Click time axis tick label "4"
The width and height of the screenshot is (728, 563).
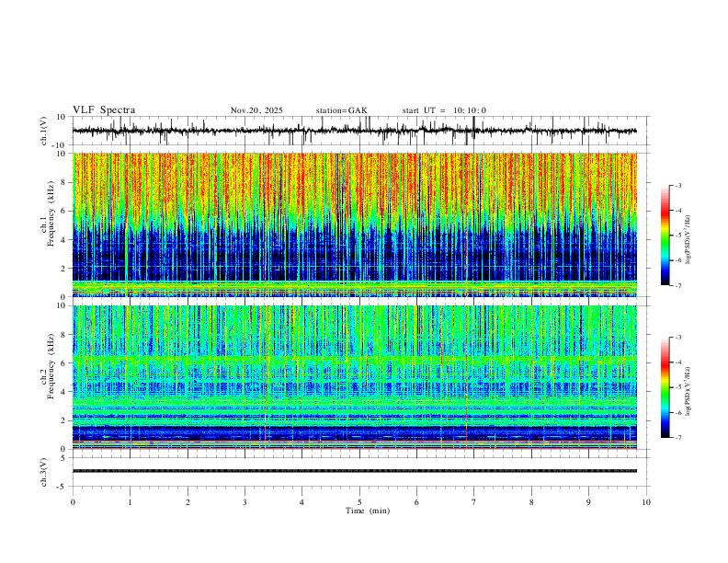pyautogui.click(x=301, y=502)
